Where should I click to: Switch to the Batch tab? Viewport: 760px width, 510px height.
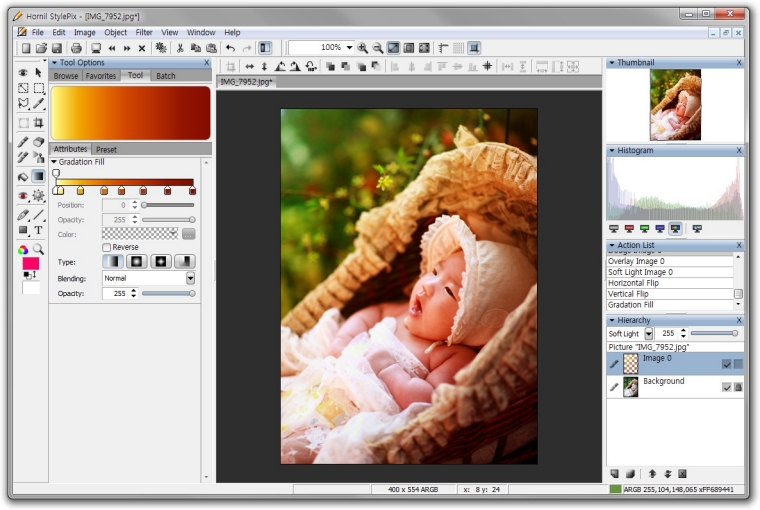(x=166, y=76)
